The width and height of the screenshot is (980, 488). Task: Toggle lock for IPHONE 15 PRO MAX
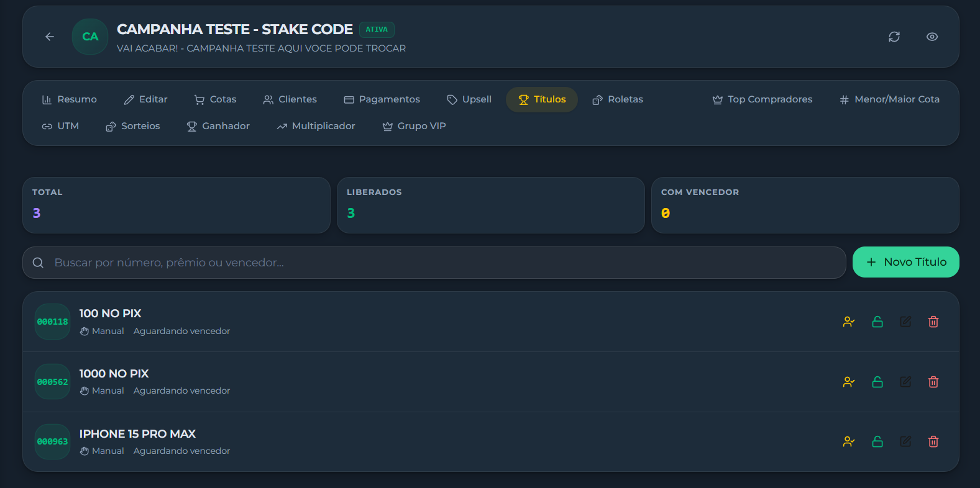coord(877,441)
